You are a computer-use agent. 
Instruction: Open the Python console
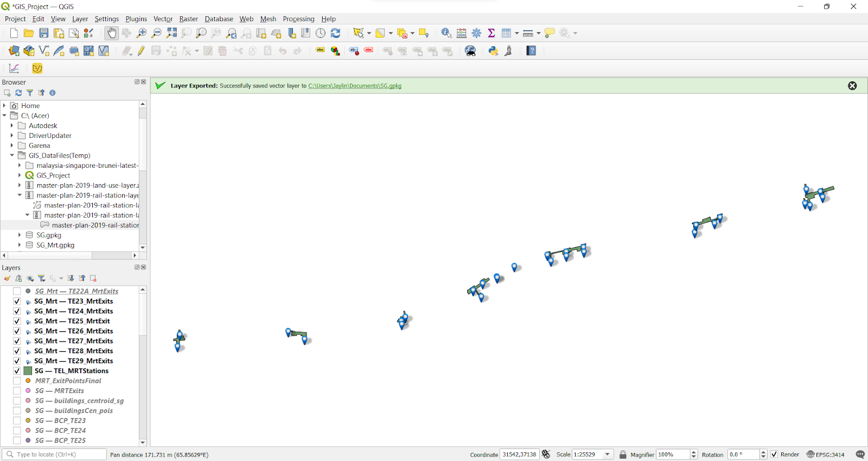[x=493, y=51]
